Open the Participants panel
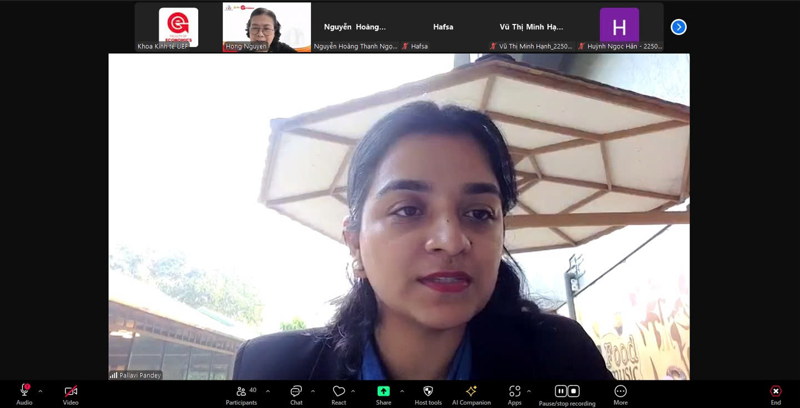Viewport: 800px width, 408px height. [241, 391]
